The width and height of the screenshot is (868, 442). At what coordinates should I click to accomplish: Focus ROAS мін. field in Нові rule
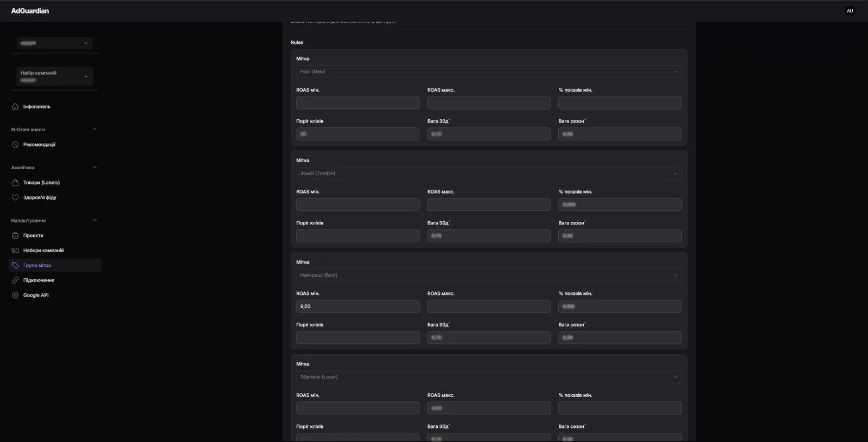coord(358,103)
